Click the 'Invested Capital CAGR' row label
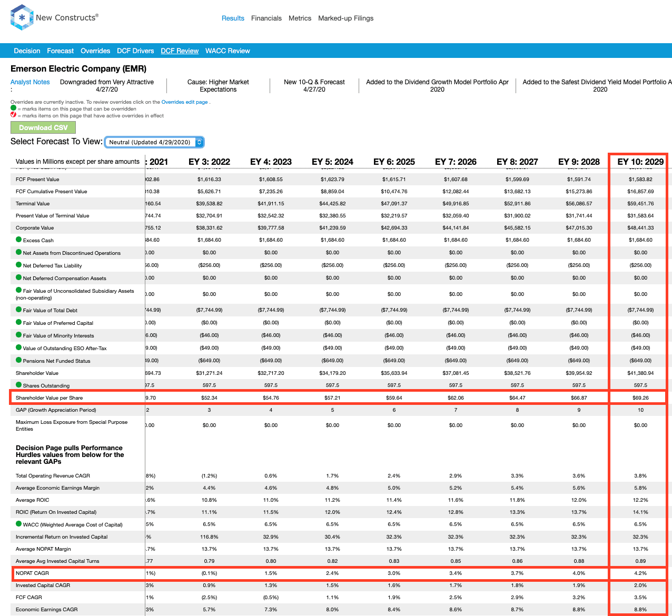This screenshot has width=672, height=616. [43, 585]
